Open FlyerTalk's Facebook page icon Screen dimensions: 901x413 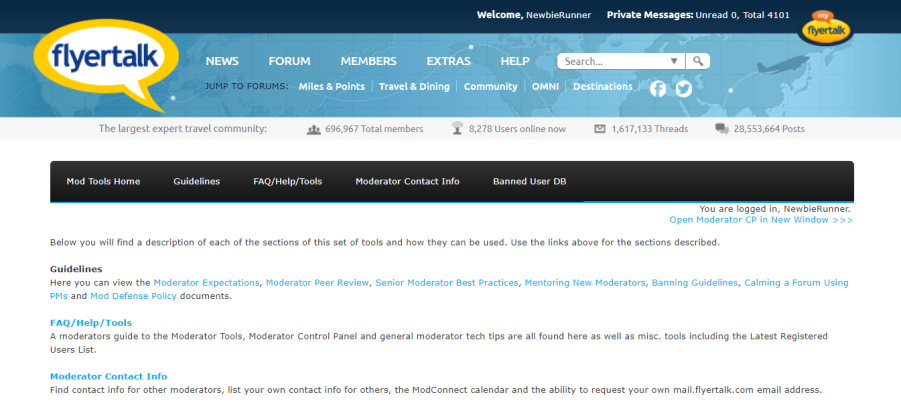658,88
